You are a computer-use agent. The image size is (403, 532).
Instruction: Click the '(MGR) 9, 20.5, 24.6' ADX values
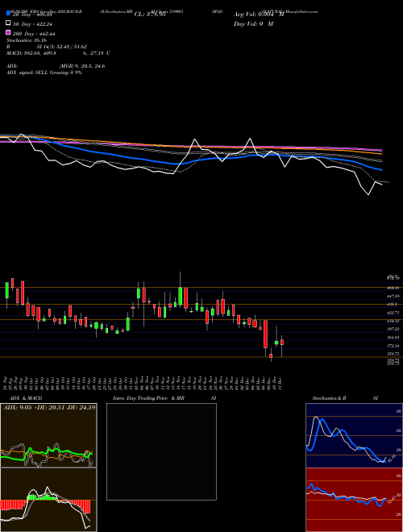point(82,66)
